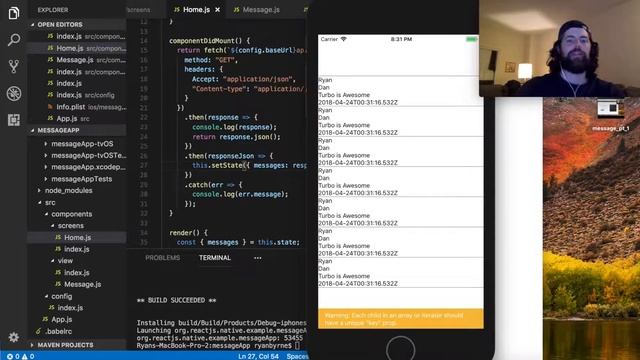Open the Extensions view icon
The width and height of the screenshot is (640, 360).
(13, 120)
